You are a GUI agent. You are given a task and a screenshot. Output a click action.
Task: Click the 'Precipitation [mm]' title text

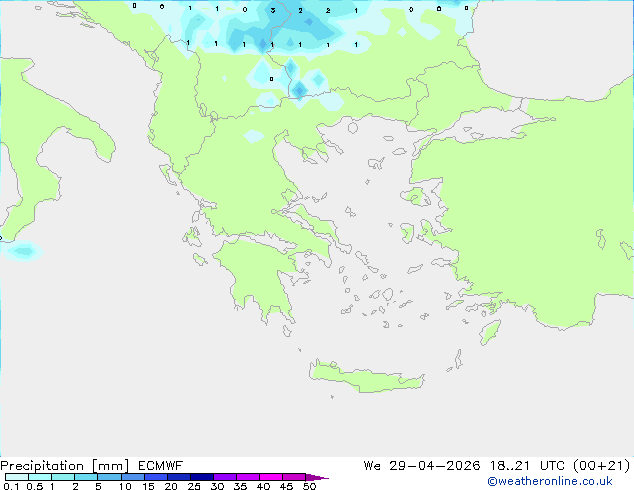pos(65,466)
